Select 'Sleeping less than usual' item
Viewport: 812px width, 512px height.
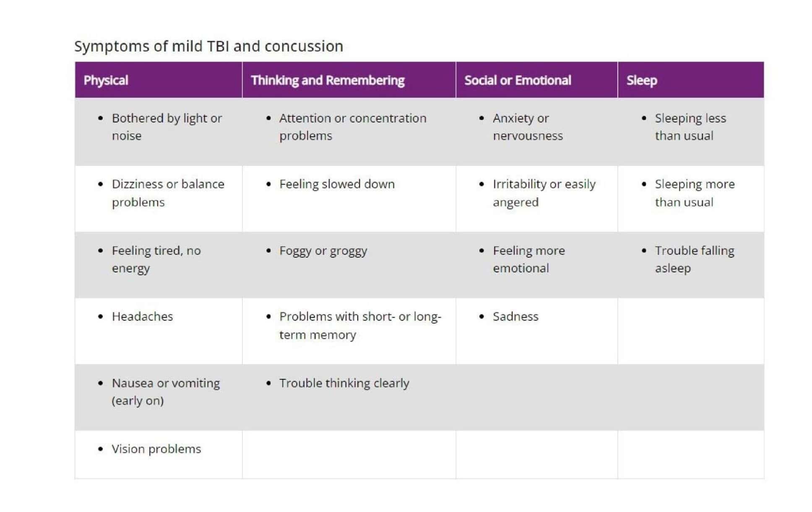click(690, 127)
